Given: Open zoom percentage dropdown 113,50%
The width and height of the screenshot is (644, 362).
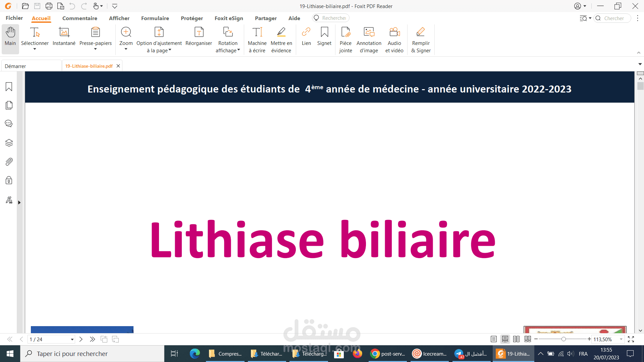Looking at the screenshot, I should (x=621, y=340).
